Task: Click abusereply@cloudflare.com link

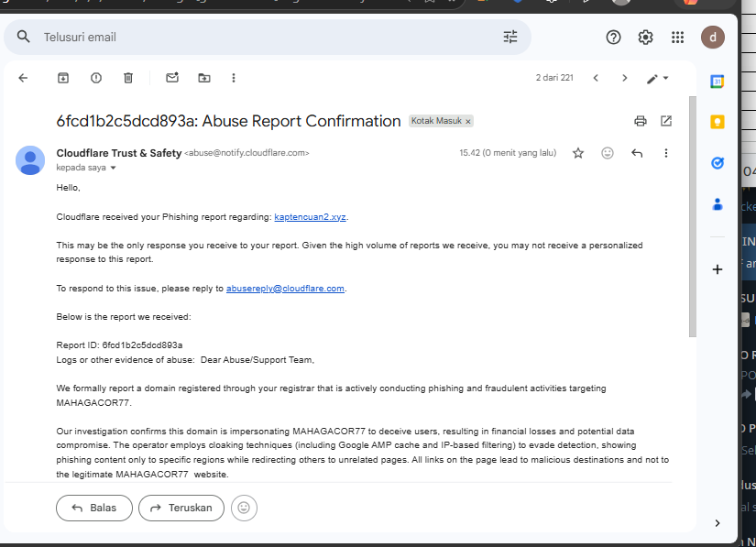Action: pos(285,289)
